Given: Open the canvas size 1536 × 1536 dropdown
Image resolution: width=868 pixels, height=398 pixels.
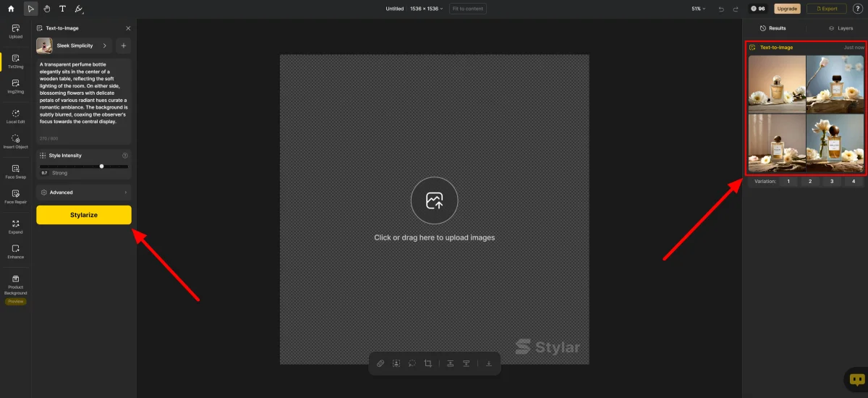Looking at the screenshot, I should (x=426, y=9).
